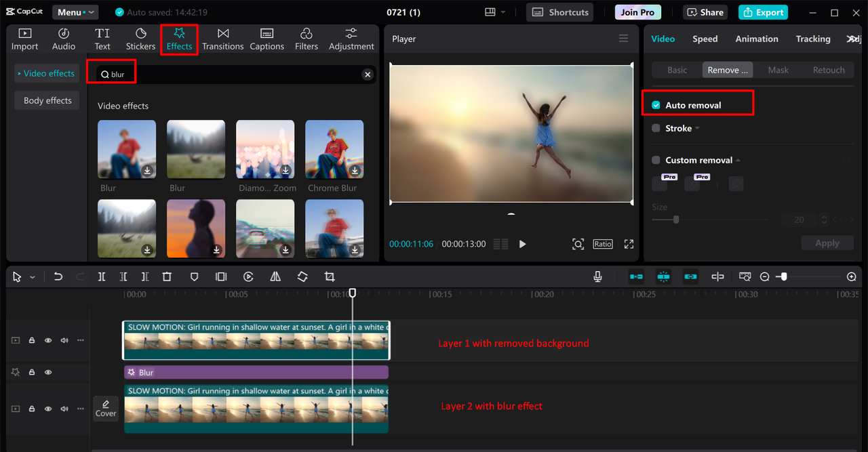Select the Chrome Blur effect thumbnail

pos(334,149)
